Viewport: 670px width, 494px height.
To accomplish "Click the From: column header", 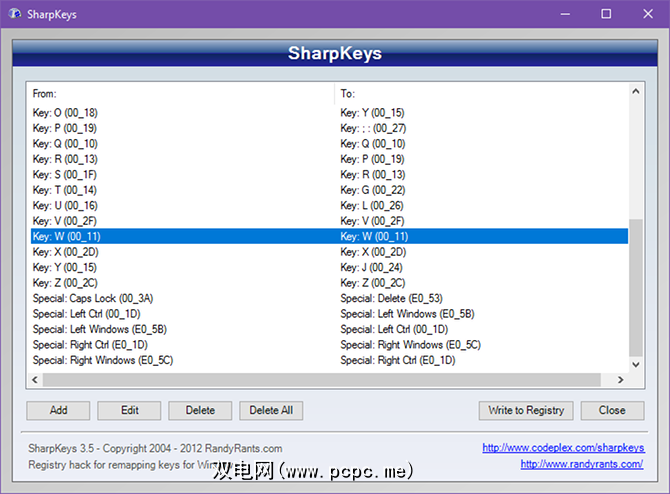I will tap(44, 94).
